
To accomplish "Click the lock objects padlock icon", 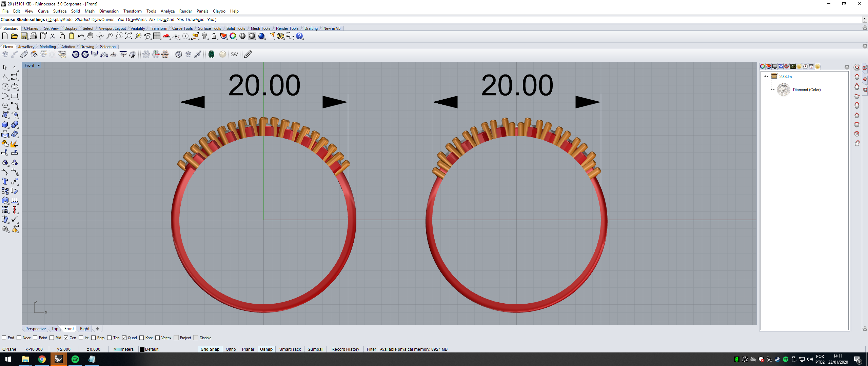I will (214, 36).
